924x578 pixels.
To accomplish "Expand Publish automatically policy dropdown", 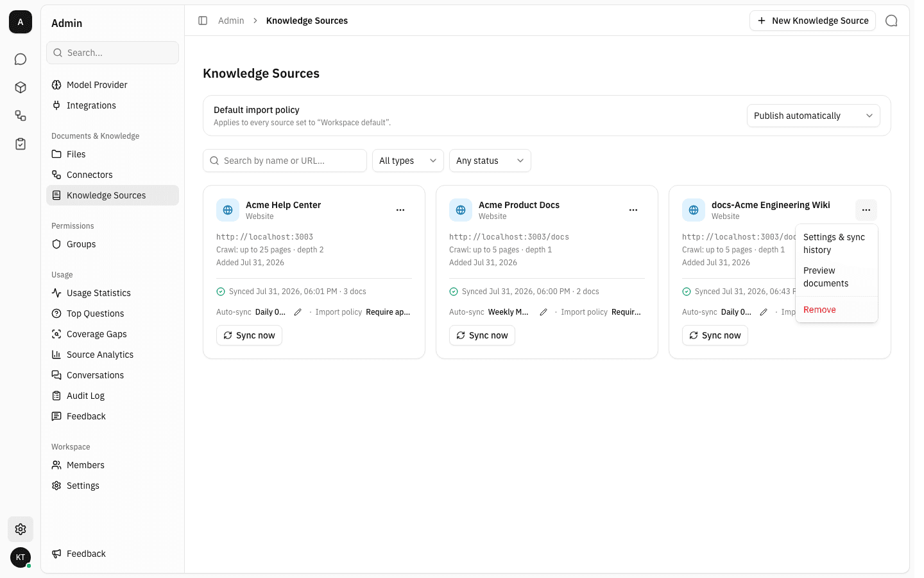I will point(813,116).
